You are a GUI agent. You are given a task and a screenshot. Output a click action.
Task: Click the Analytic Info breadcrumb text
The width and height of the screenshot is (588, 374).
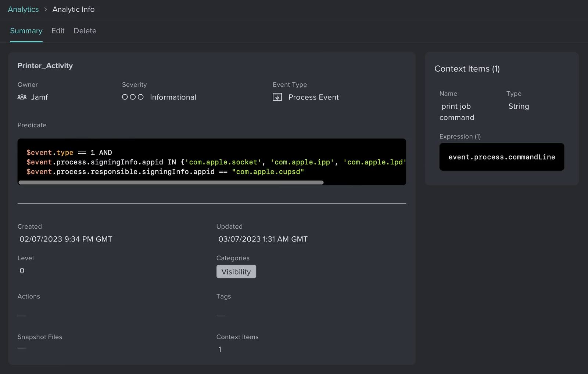(73, 10)
